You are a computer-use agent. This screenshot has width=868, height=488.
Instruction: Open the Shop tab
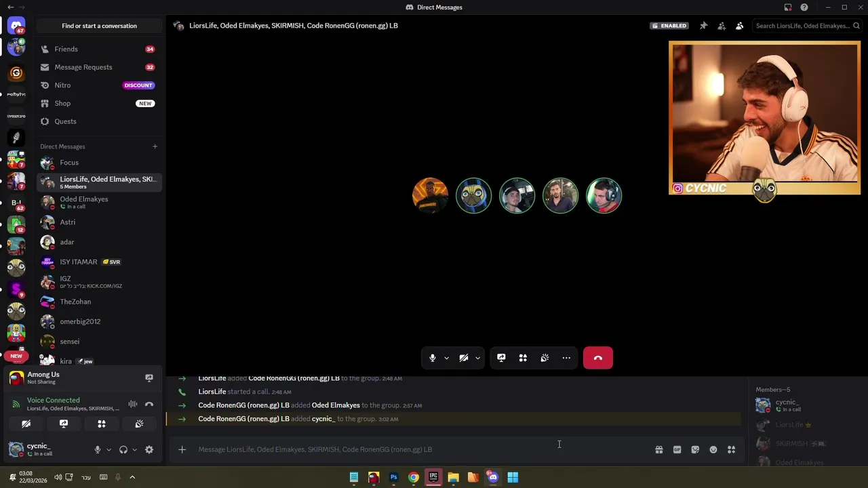pyautogui.click(x=99, y=103)
